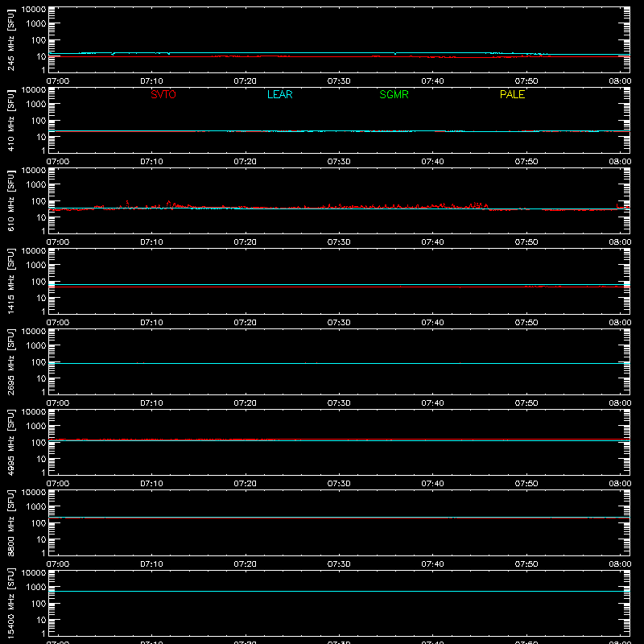Click 07:10 under the 8800 MHz panel
Viewport: 644px width, 644px height.
(x=151, y=564)
